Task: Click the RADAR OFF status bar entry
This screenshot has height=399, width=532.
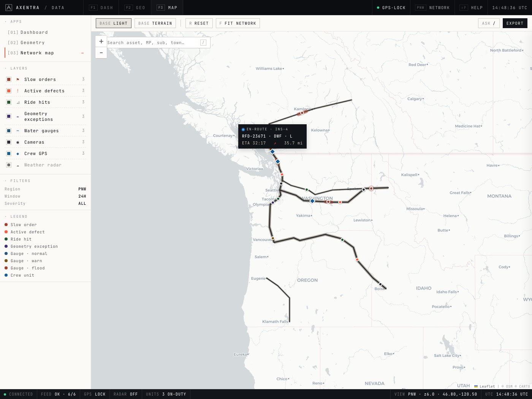Action: pyautogui.click(x=125, y=394)
